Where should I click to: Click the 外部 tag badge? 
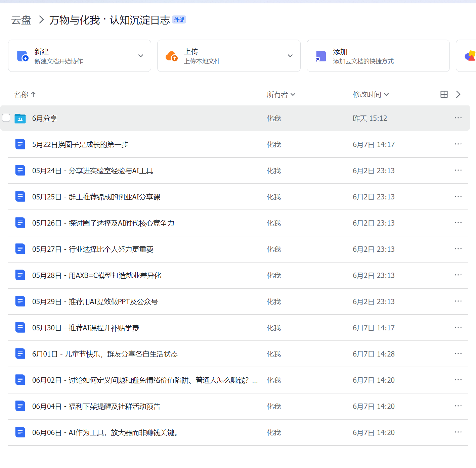tap(179, 19)
